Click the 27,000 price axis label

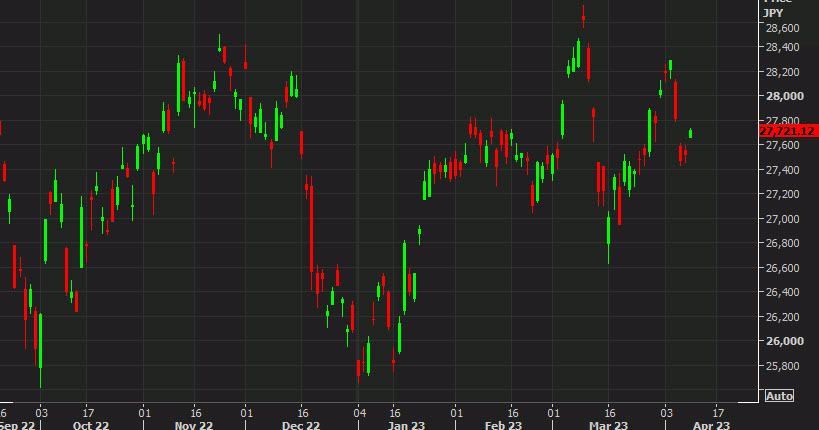tap(782, 219)
